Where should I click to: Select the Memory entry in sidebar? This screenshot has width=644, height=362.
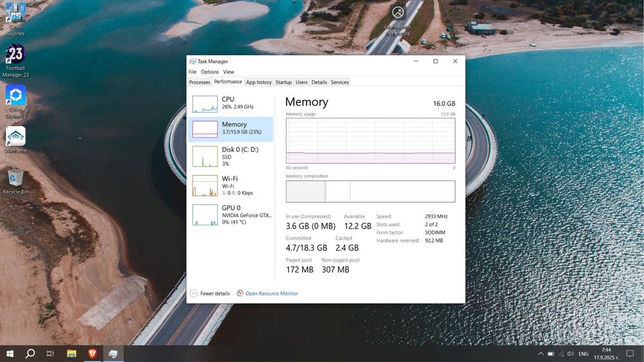231,129
